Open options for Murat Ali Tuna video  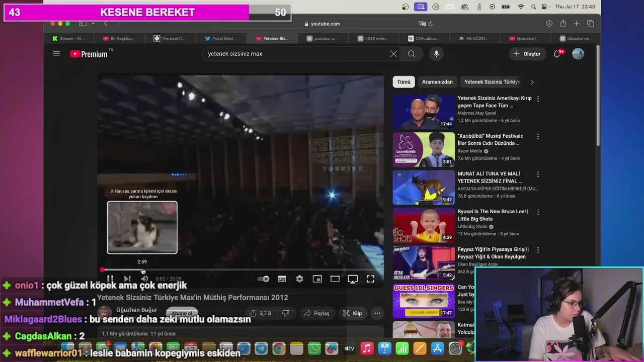538,174
